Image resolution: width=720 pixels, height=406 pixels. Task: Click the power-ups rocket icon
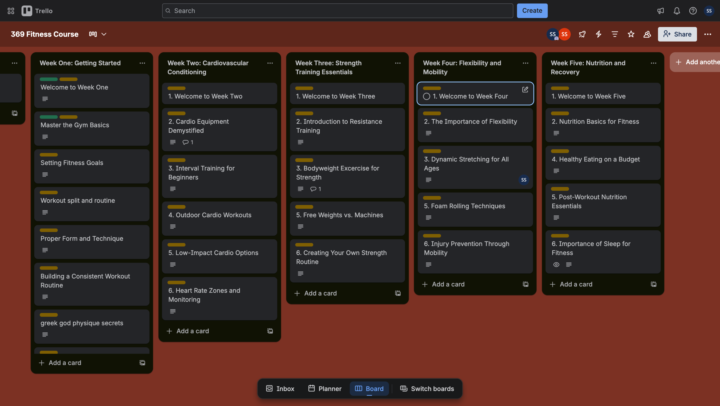[x=582, y=34]
